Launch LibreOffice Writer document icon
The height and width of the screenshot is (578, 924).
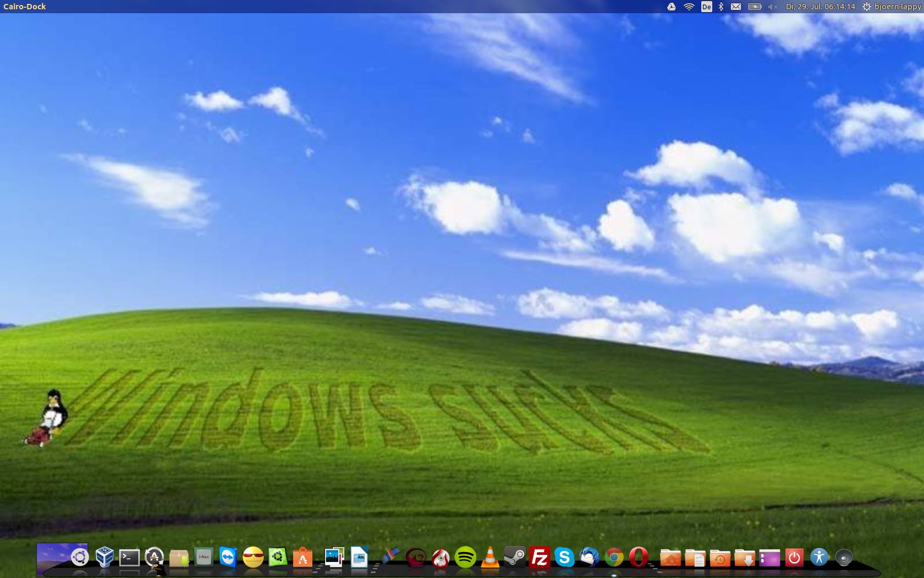(359, 557)
